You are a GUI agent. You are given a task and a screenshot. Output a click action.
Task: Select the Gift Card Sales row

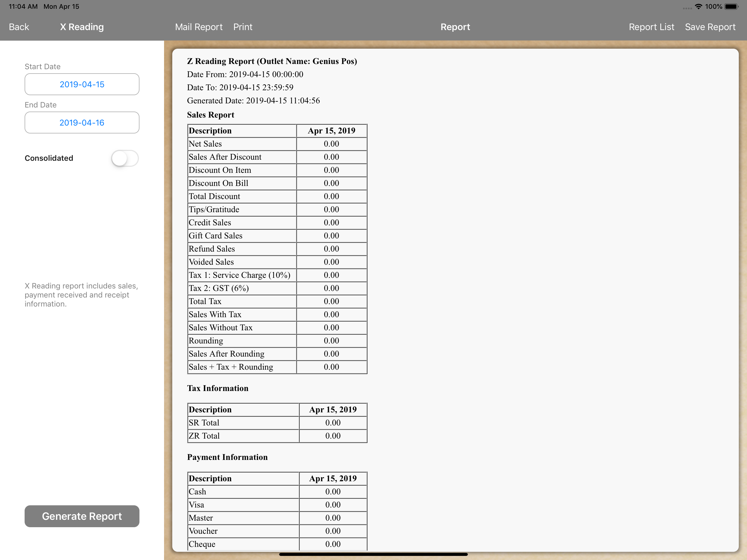click(277, 236)
